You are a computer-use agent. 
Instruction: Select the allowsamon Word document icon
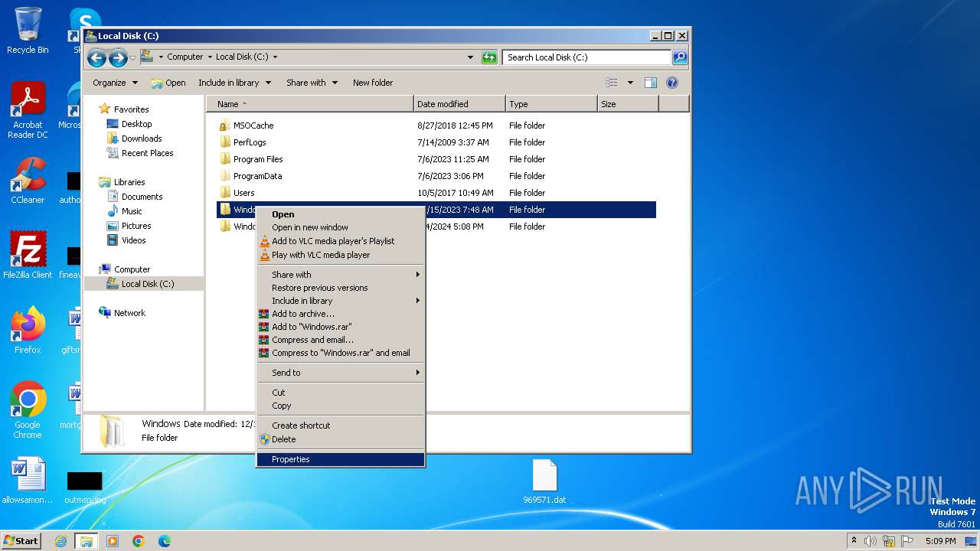click(28, 481)
